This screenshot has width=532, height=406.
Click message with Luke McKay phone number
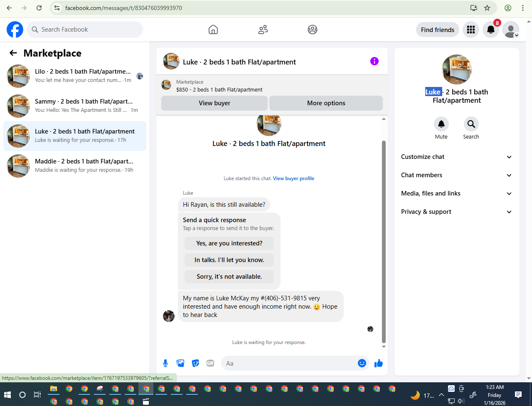click(x=261, y=307)
